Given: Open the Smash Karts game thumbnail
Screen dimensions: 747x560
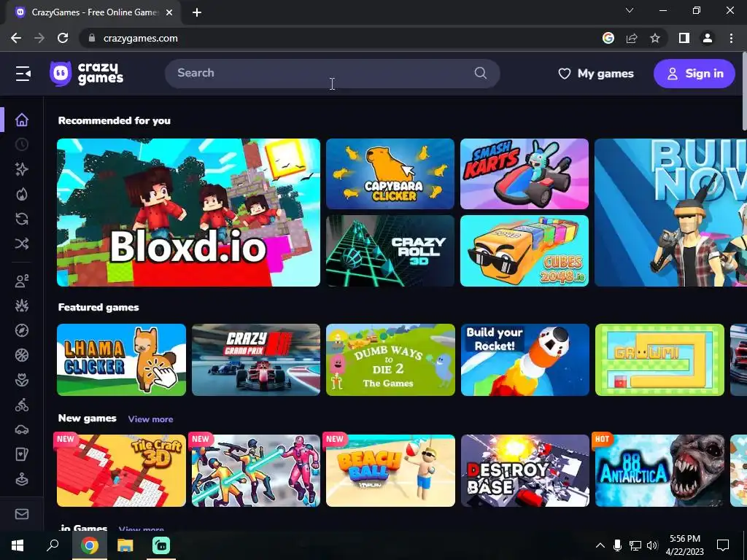Looking at the screenshot, I should pos(524,174).
